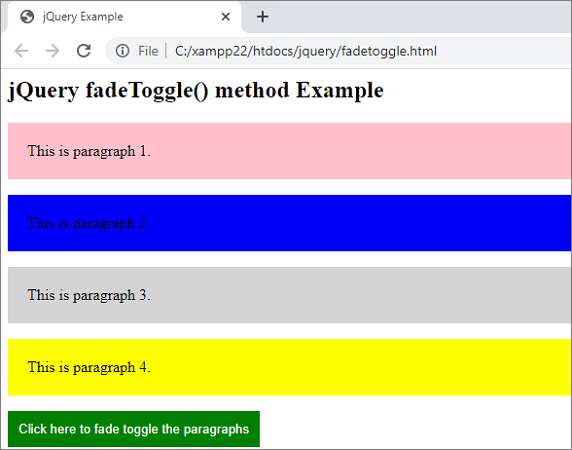Click the text 'This is paragraph 3.'
The image size is (572, 450).
tap(89, 295)
